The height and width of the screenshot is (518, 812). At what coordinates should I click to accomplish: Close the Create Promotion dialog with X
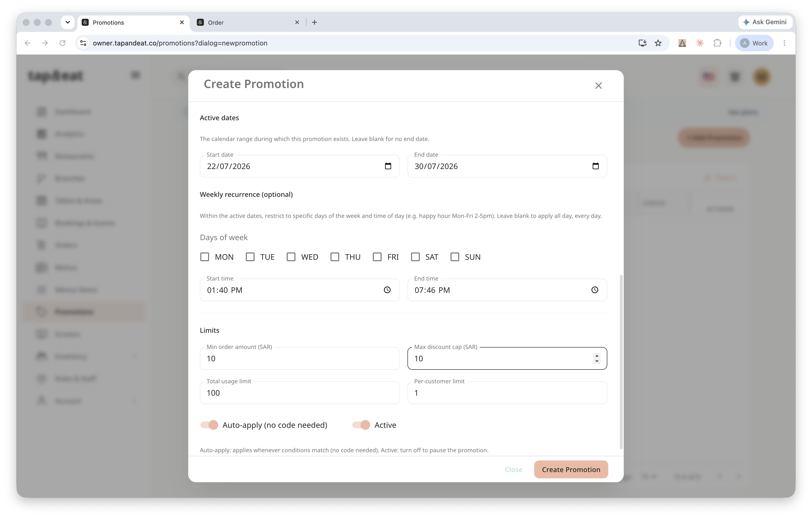click(598, 86)
